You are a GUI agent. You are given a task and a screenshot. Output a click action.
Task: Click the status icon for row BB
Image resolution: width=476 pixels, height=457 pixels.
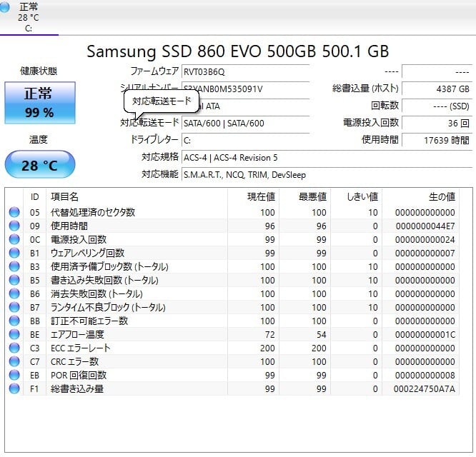(x=14, y=321)
